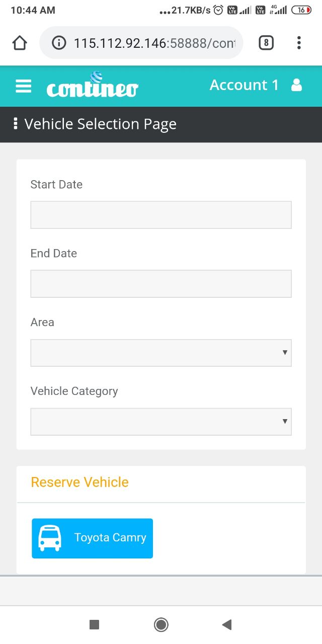Tap the bus icon on Toyota Camry

pyautogui.click(x=50, y=538)
